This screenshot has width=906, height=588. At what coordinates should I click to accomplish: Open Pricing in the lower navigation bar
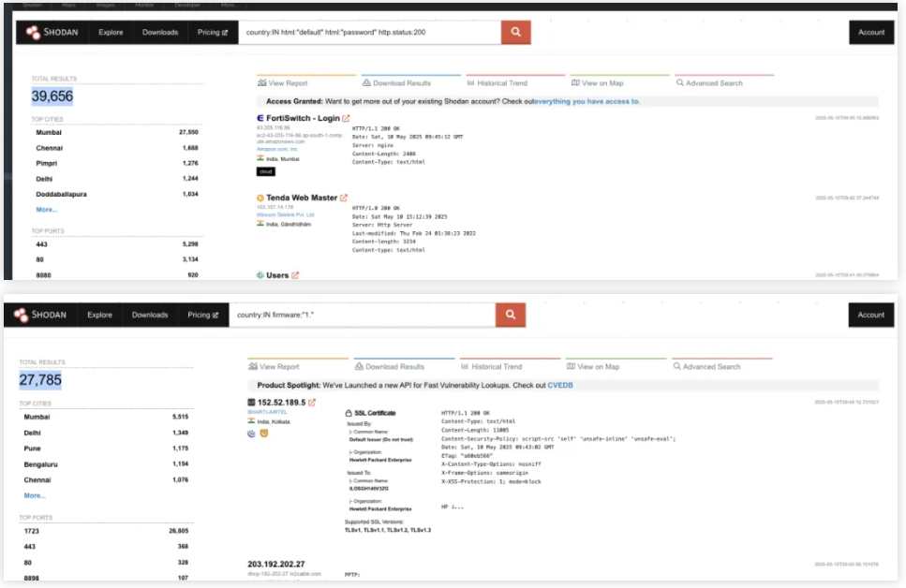(x=202, y=316)
